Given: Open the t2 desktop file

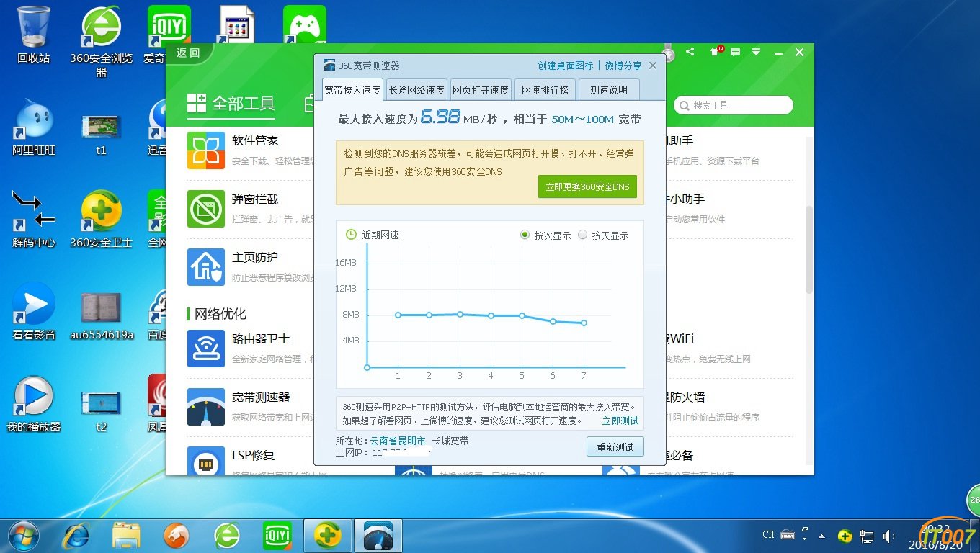Looking at the screenshot, I should 101,410.
